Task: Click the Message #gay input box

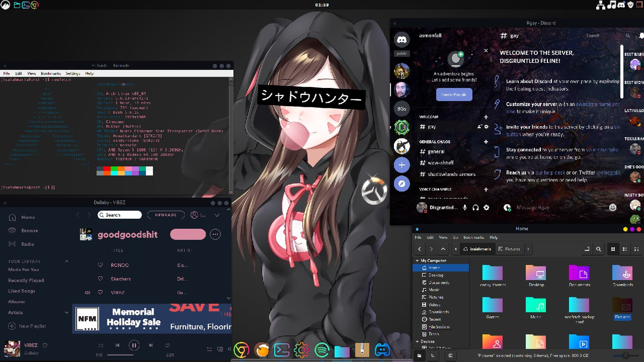Action: tap(558, 207)
